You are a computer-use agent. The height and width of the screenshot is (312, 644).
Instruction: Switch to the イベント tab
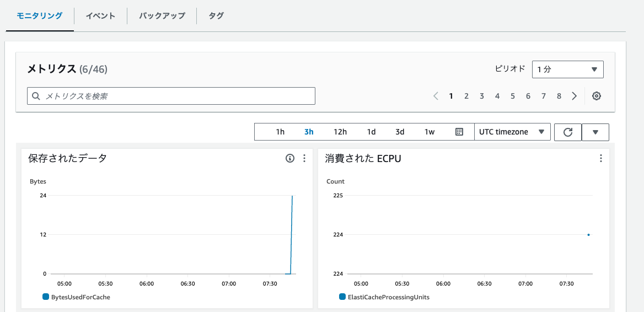pyautogui.click(x=100, y=16)
